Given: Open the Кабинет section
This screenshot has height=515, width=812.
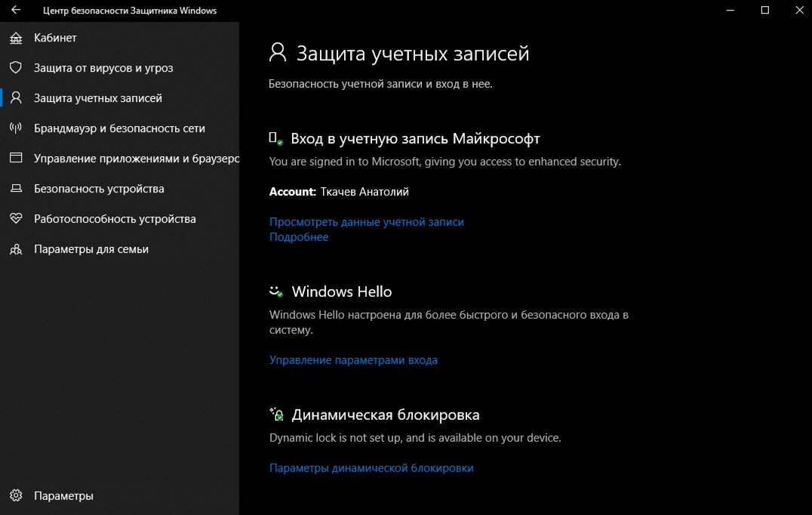Looking at the screenshot, I should coord(120,38).
